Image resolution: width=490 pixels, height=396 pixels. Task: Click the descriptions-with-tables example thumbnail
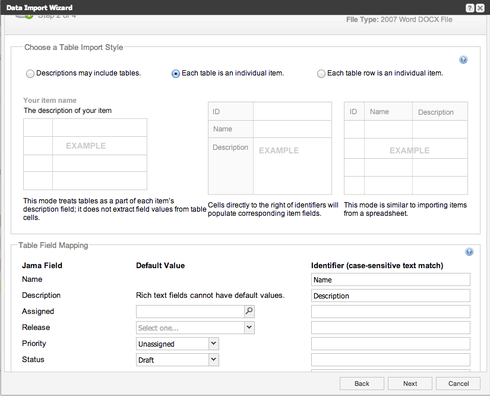point(85,154)
